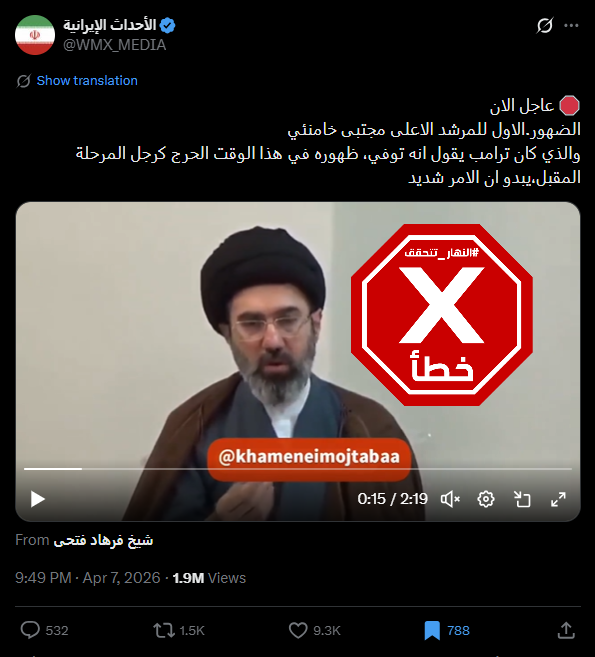
Task: Unmute the video via speaker icon
Action: click(x=450, y=499)
